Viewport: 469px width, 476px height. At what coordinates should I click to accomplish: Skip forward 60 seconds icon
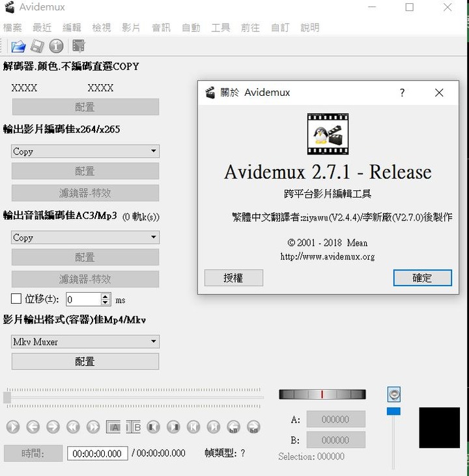coord(254,427)
